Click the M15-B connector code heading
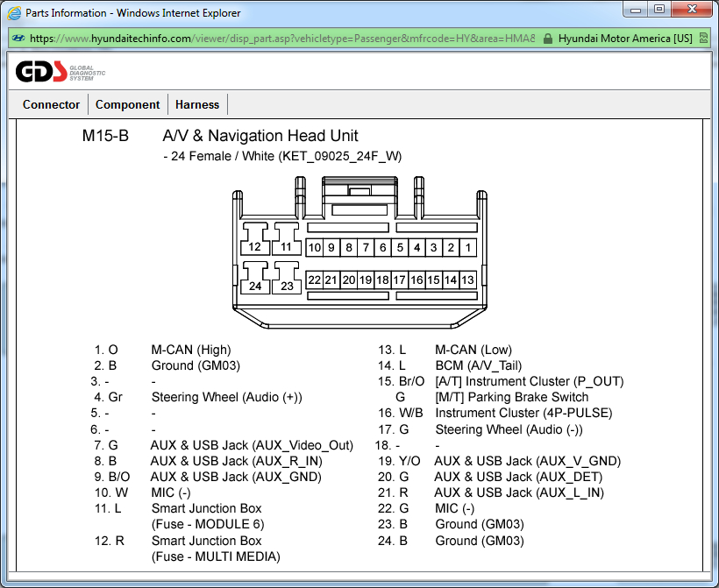 pyautogui.click(x=105, y=136)
